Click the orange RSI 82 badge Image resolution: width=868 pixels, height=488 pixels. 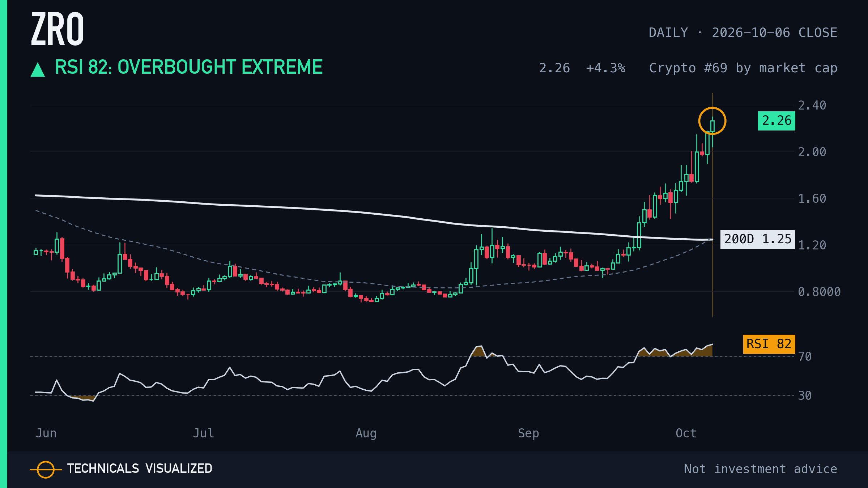769,344
